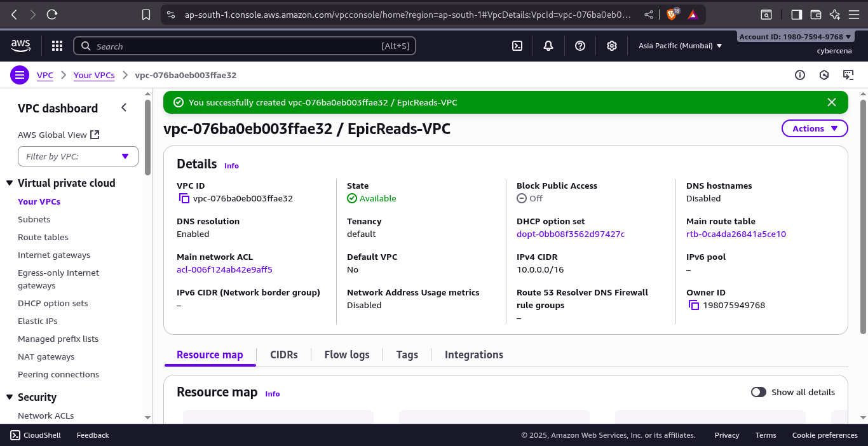This screenshot has height=446, width=868.
Task: Switch to the Integrations tab
Action: [474, 355]
